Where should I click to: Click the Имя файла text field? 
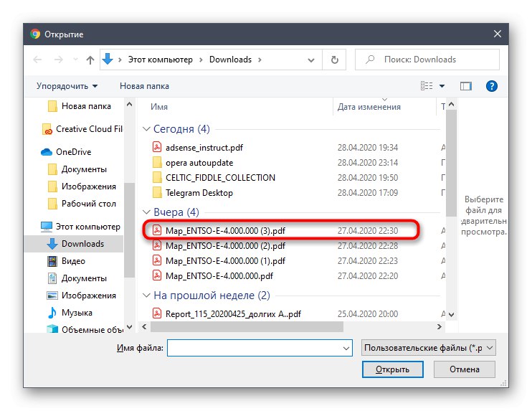260,348
